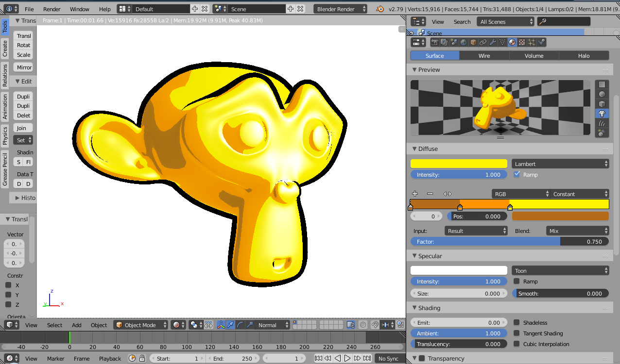Enable the rotate manipulator arc

[x=240, y=325]
